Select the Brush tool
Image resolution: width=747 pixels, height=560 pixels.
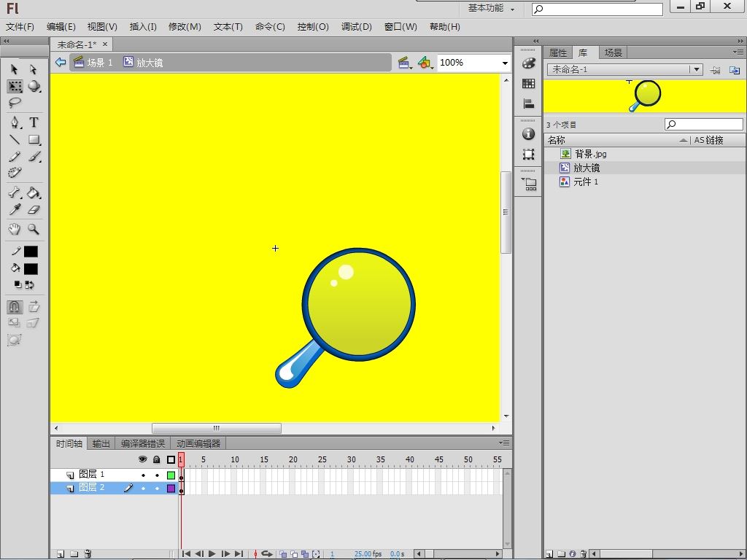(34, 156)
